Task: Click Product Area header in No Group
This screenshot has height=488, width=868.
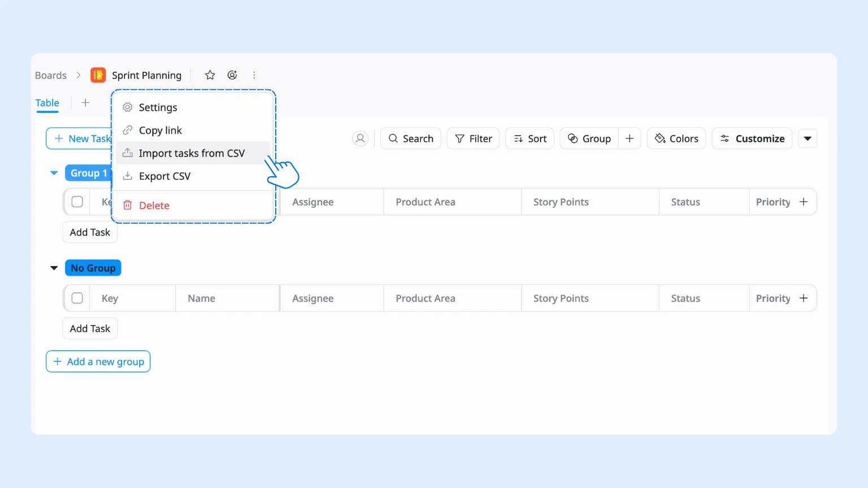Action: click(x=452, y=298)
